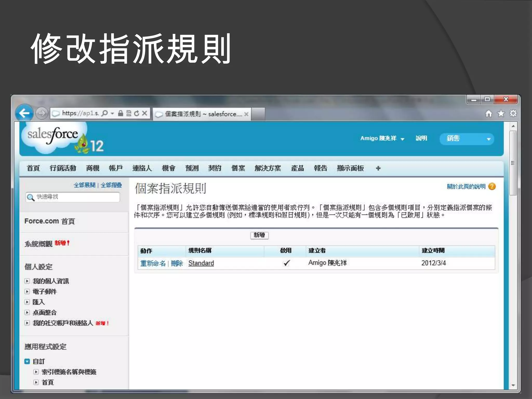Image resolution: width=532 pixels, height=399 pixels.
Task: Open the 帳戶 tab
Action: (116, 168)
